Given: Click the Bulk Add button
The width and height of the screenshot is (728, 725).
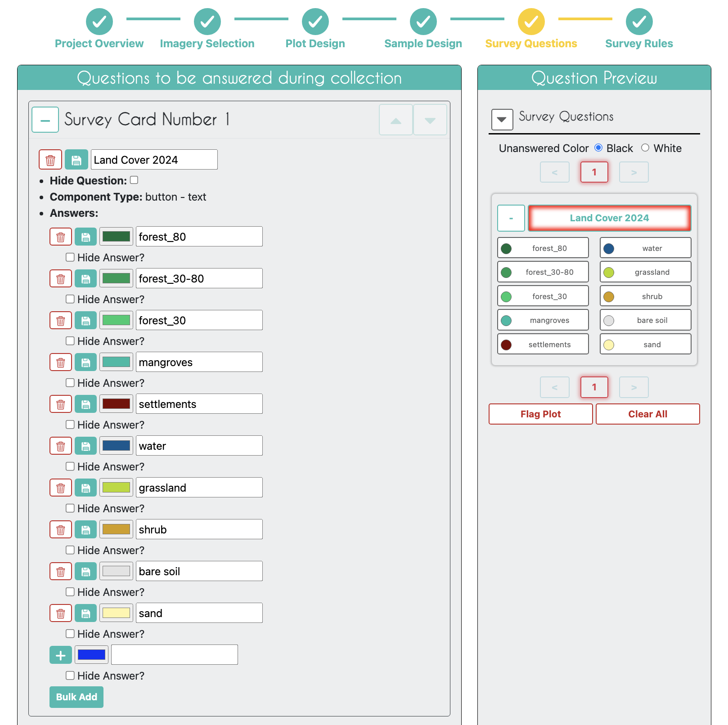Looking at the screenshot, I should pos(76,697).
